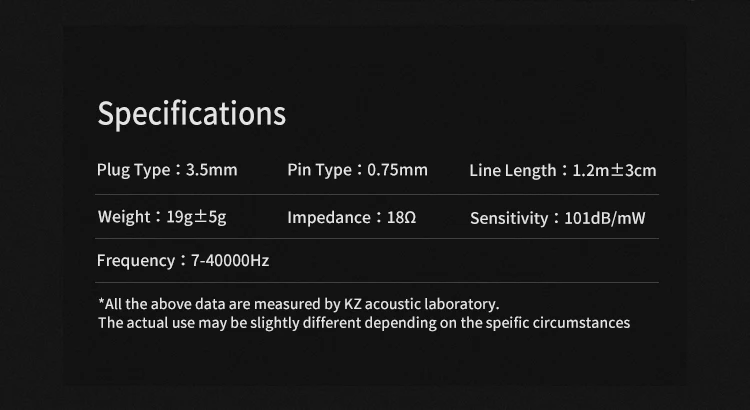Select the Impedance 18Ω value
The width and height of the screenshot is (750, 410).
click(352, 218)
